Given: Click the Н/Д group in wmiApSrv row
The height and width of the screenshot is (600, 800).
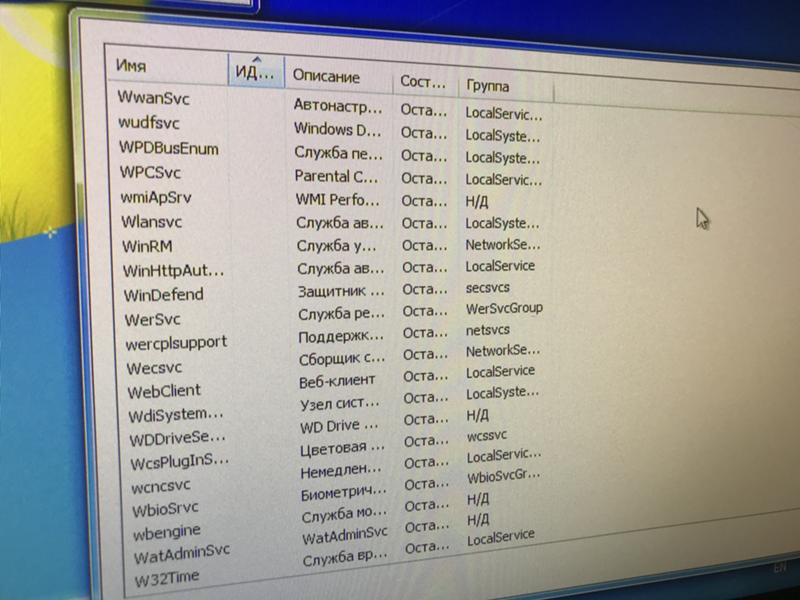Looking at the screenshot, I should pos(477,202).
